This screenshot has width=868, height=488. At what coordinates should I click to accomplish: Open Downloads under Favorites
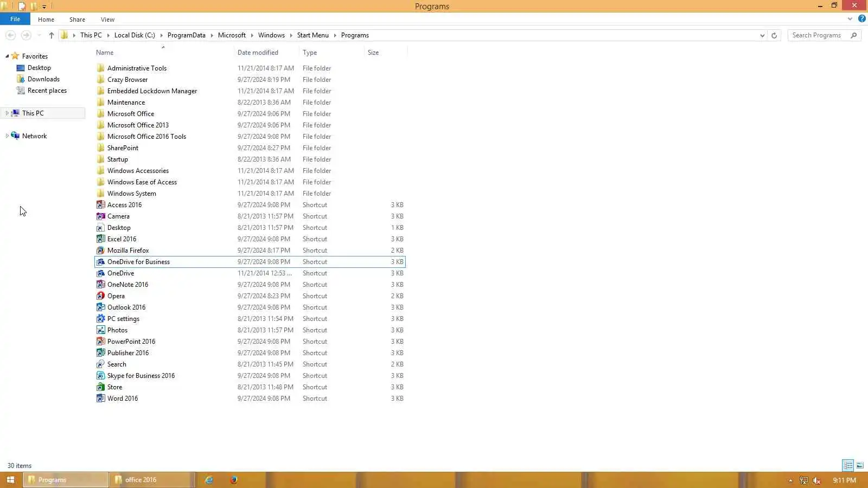(x=43, y=79)
